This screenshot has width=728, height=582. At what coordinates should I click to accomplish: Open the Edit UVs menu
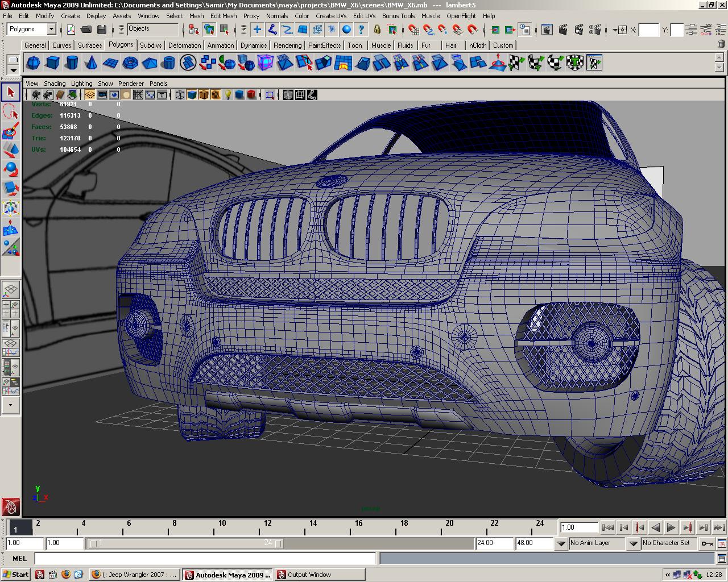(364, 16)
